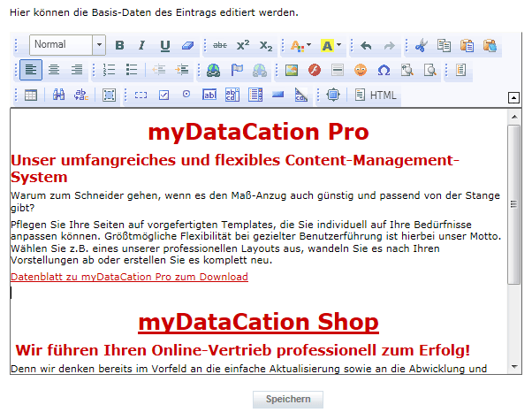
Task: Apply the font color A button
Action: pyautogui.click(x=298, y=45)
